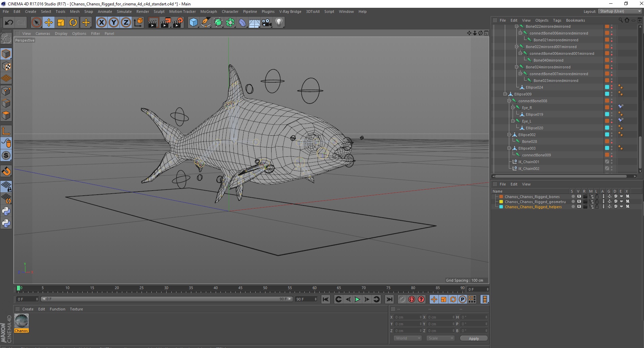Enable Axis mode icon
644x348 pixels.
pyautogui.click(x=6, y=131)
